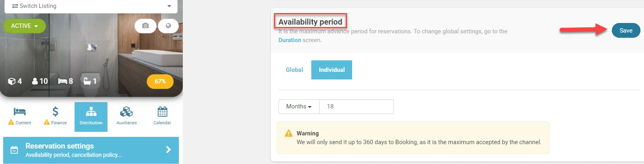Image resolution: width=644 pixels, height=164 pixels.
Task: Follow the Duration screen link
Action: [x=289, y=40]
